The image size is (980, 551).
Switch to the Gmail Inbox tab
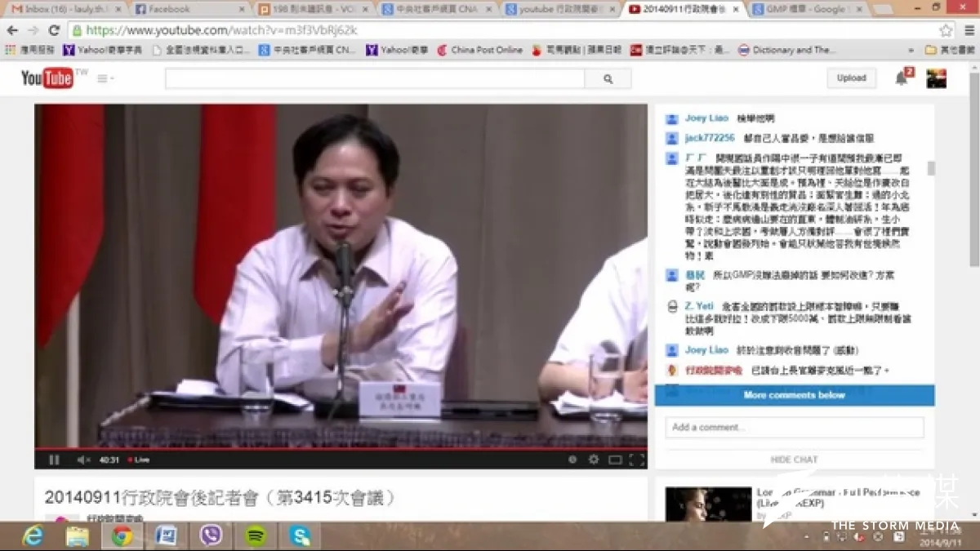point(67,9)
